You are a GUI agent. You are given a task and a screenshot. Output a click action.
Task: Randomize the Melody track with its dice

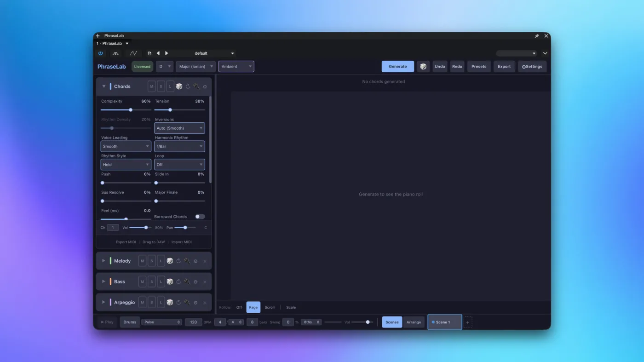pos(170,261)
